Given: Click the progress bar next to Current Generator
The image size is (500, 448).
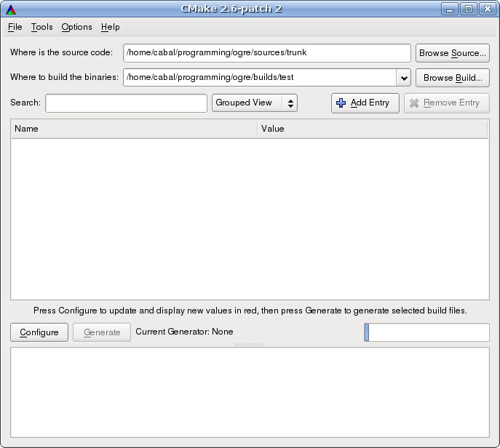Looking at the screenshot, I should tap(426, 332).
